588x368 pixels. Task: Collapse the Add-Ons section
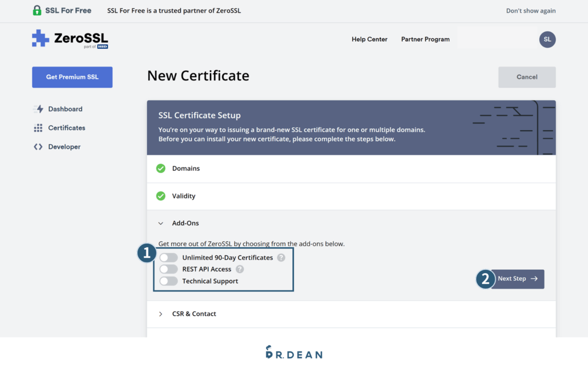[x=161, y=223]
